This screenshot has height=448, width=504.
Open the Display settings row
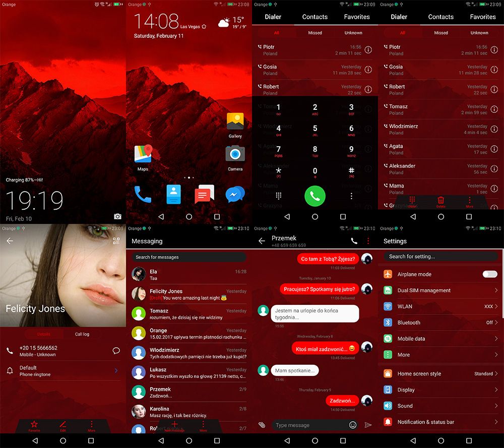click(x=440, y=390)
